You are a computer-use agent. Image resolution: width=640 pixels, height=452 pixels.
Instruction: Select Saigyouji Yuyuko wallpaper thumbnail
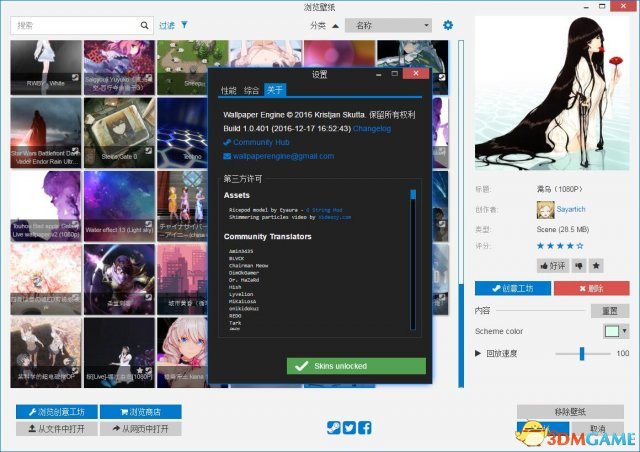pos(119,67)
